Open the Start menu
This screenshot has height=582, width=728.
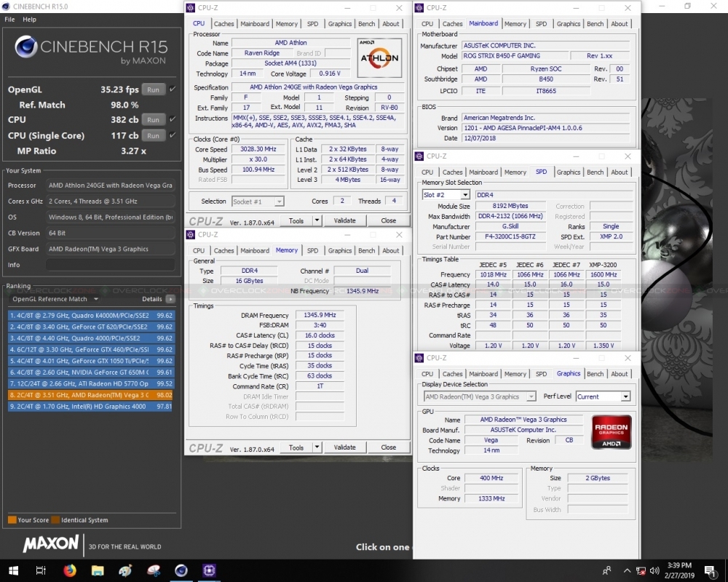[12, 570]
